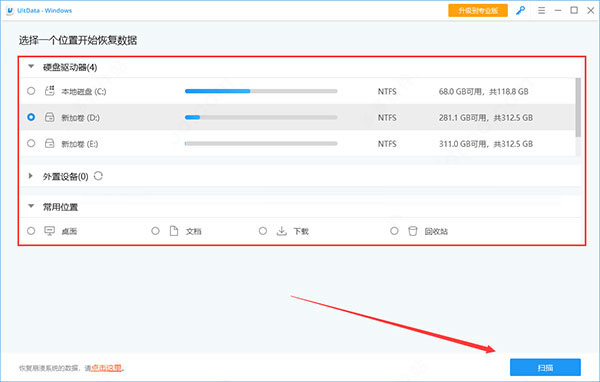Maximize the UltData window
The width and height of the screenshot is (600, 382).
point(574,11)
